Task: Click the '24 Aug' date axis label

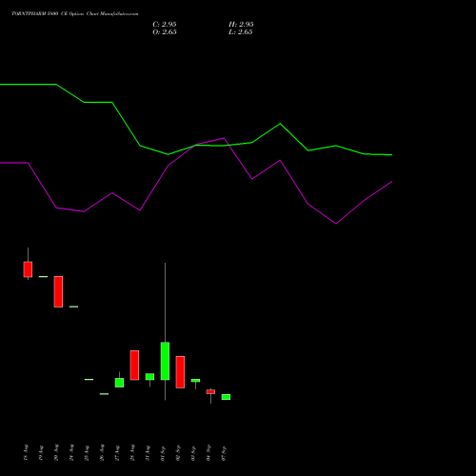Action: coord(71,453)
